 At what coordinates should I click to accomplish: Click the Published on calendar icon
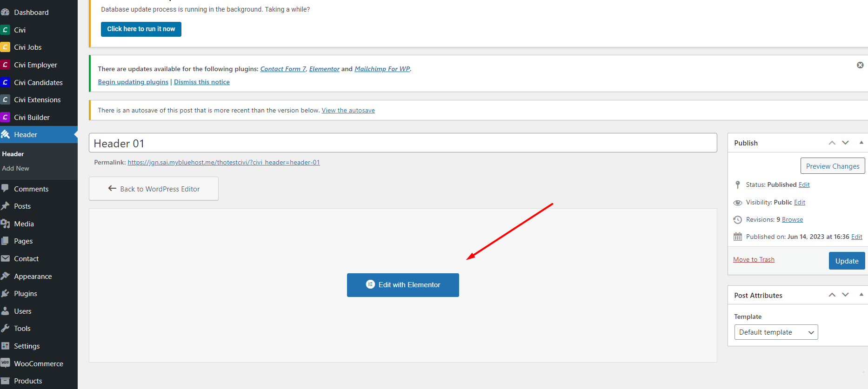pyautogui.click(x=738, y=237)
